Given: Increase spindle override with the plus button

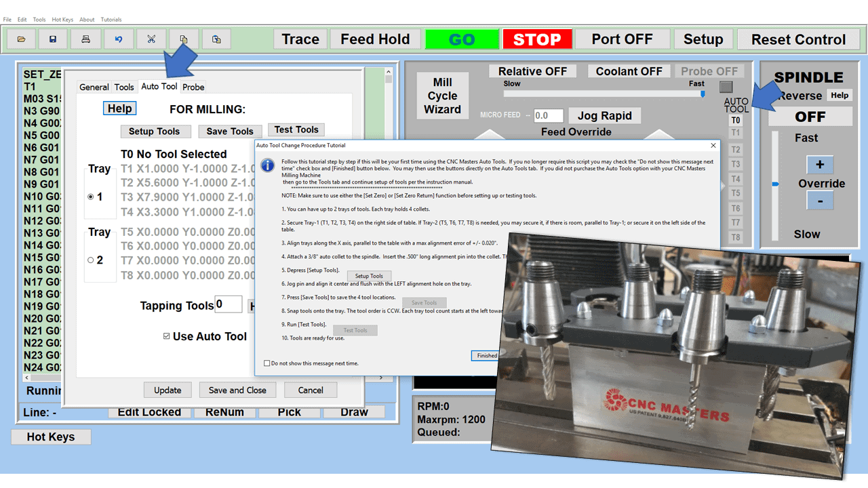Looking at the screenshot, I should 820,165.
